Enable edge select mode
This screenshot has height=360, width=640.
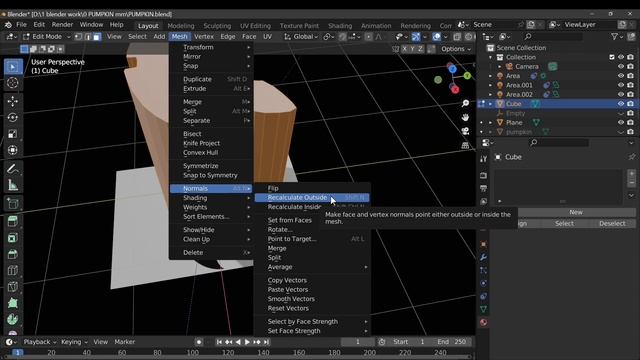[x=87, y=37]
